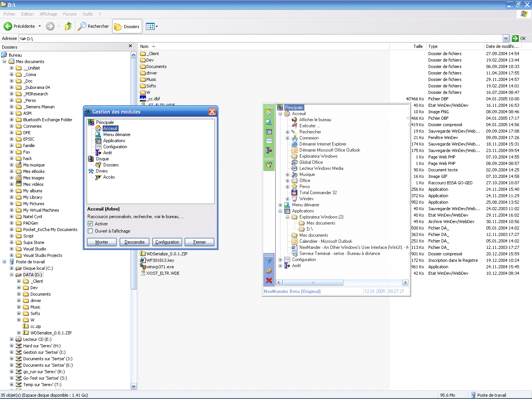The image size is (532, 399).
Task: Click Démarrer Microsoft Office Outlook icon
Action: [294, 150]
